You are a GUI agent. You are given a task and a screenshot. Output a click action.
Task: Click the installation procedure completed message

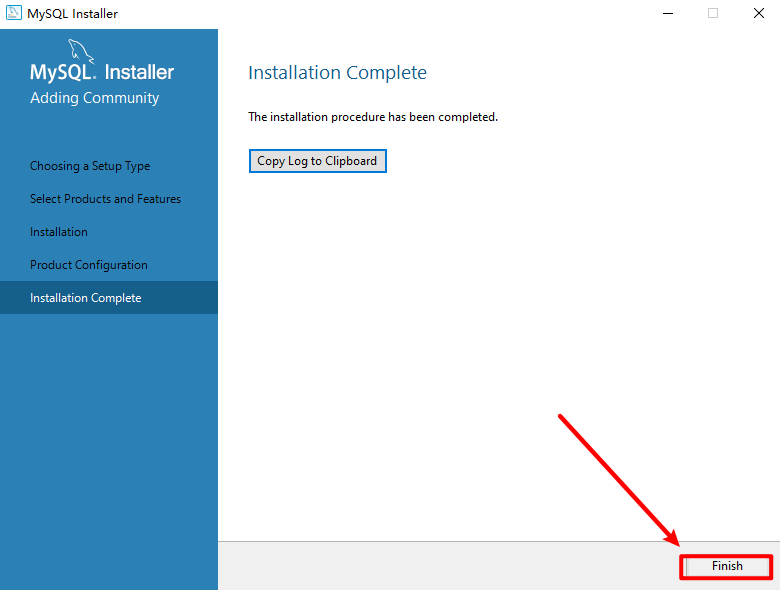pos(372,117)
